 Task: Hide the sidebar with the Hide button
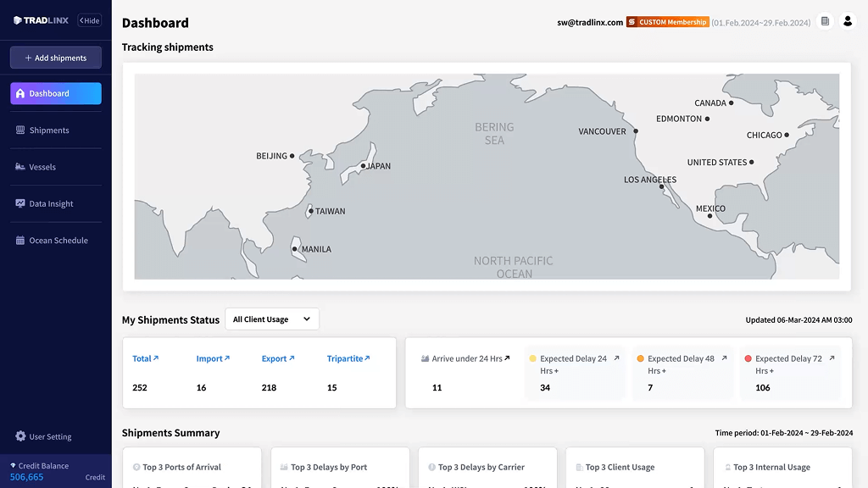tap(89, 21)
